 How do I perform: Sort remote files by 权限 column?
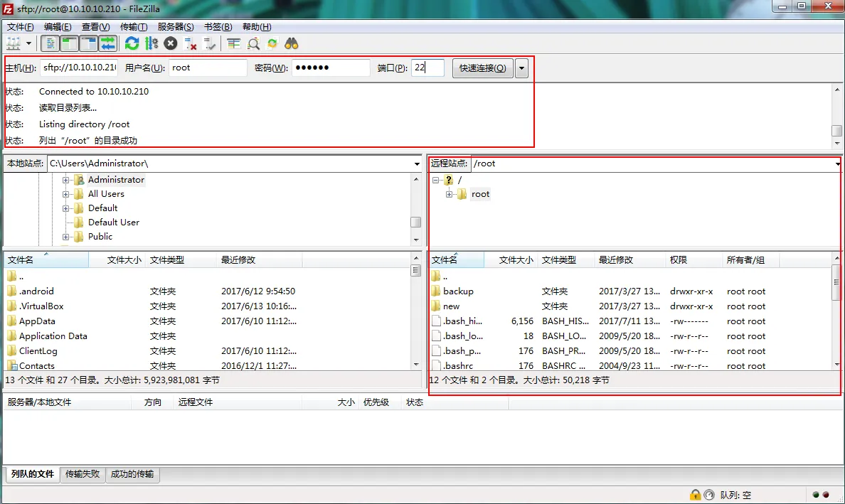click(x=693, y=260)
